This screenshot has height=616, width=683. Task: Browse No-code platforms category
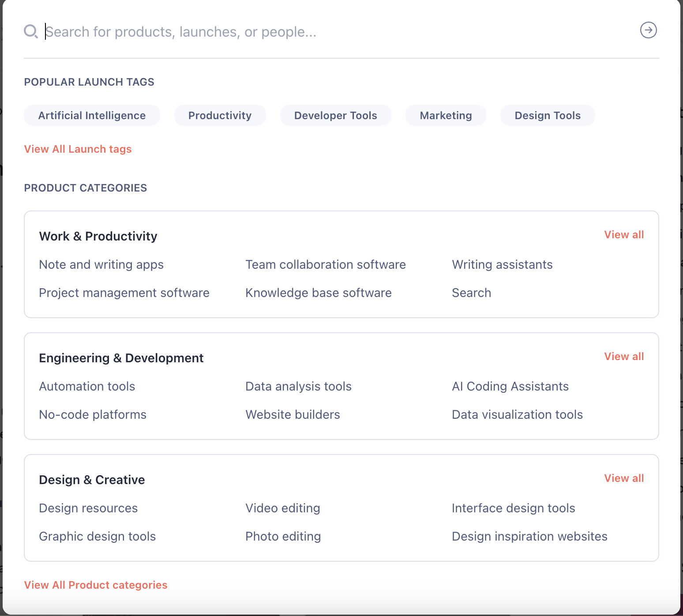coord(93,415)
